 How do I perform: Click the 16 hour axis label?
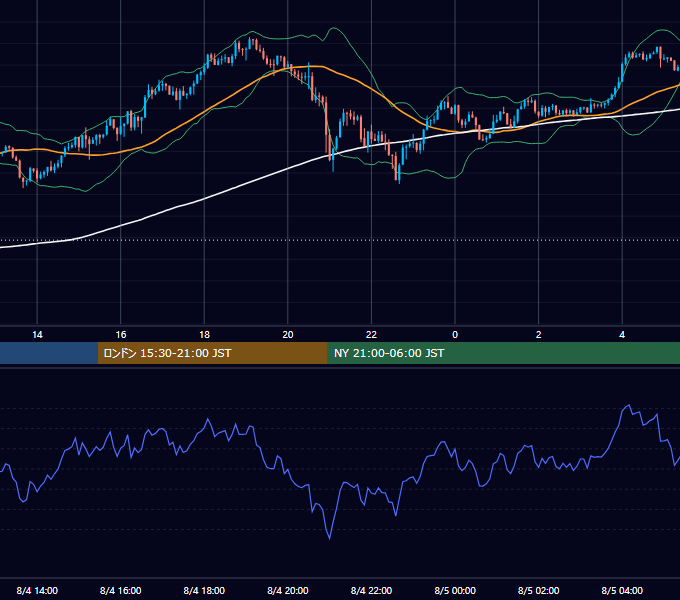(121, 335)
